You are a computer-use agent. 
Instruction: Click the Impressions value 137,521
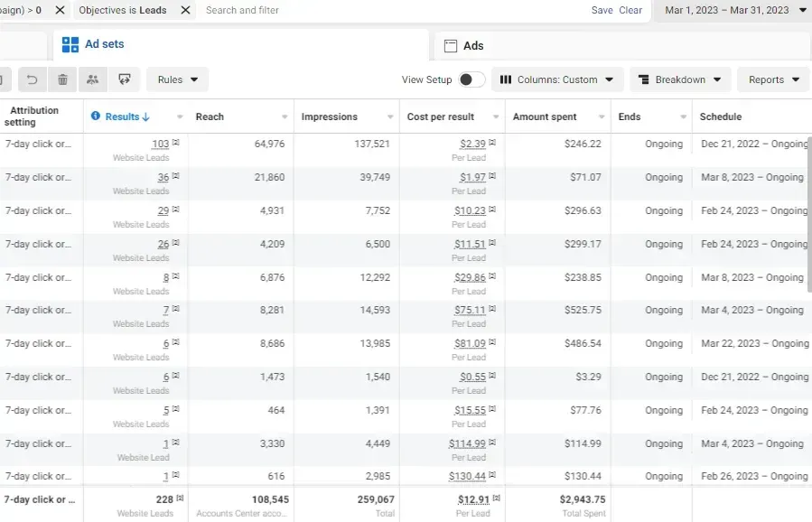click(x=372, y=144)
